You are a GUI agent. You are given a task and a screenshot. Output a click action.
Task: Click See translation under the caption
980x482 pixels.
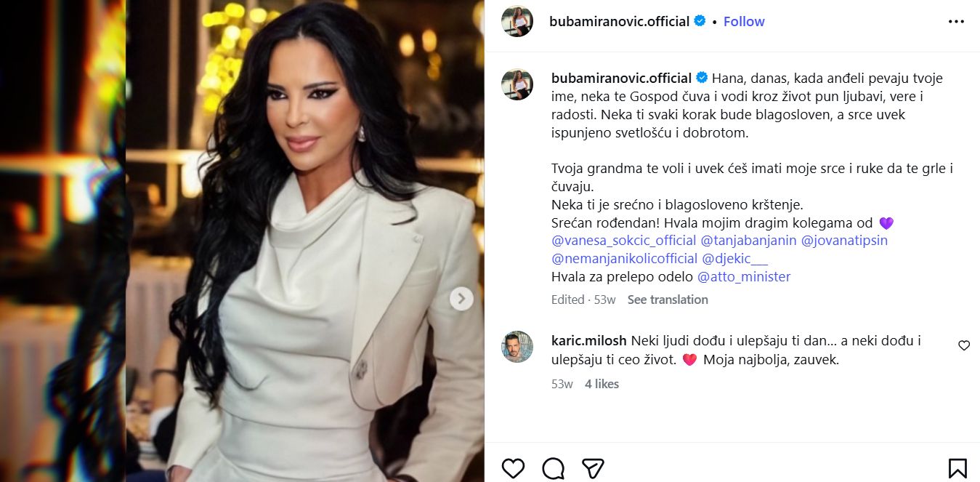[x=668, y=300]
